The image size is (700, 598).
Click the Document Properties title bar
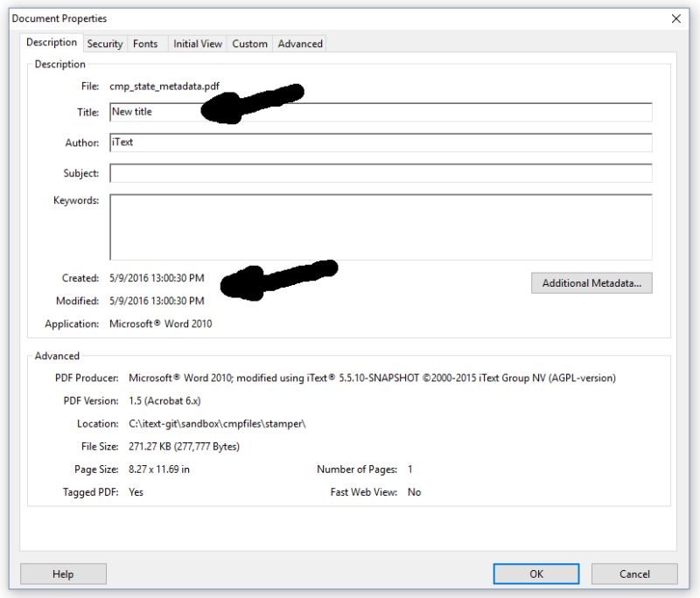pyautogui.click(x=262, y=17)
